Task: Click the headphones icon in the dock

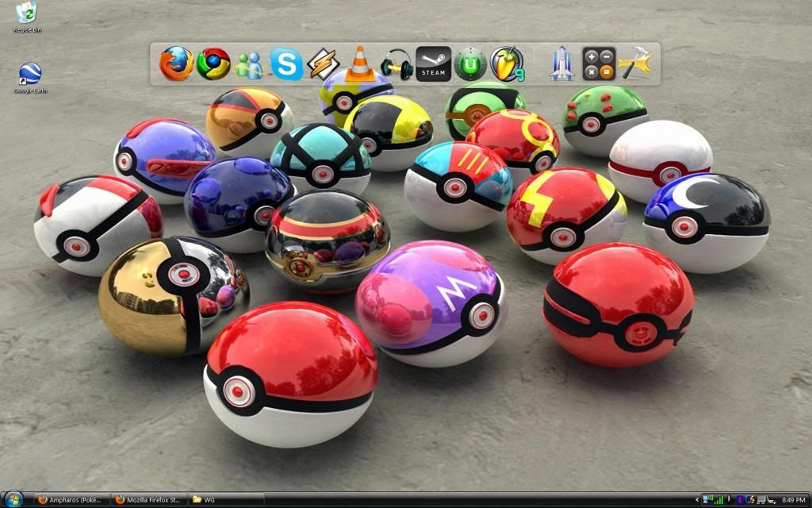Action: (x=396, y=65)
